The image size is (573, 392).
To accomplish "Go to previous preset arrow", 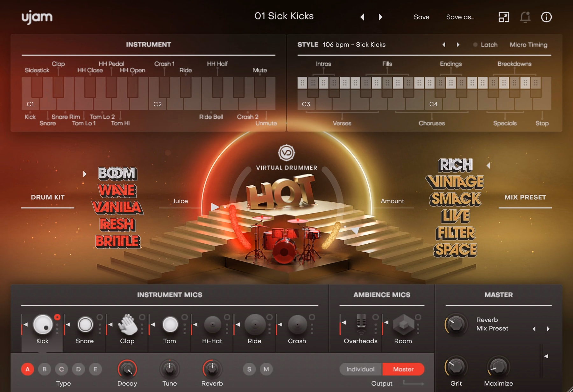I will [362, 17].
